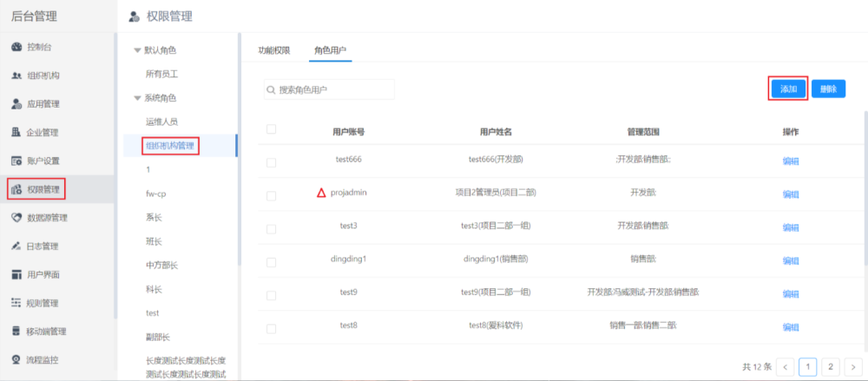The width and height of the screenshot is (868, 381).
Task: Select the checkbox for the dingding1 row
Action: pos(272,261)
